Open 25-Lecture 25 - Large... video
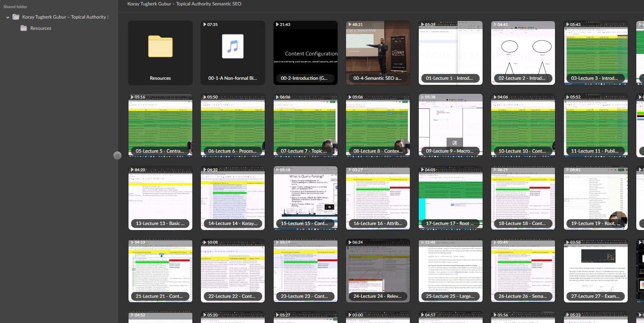This screenshot has height=323, width=644. [x=450, y=271]
